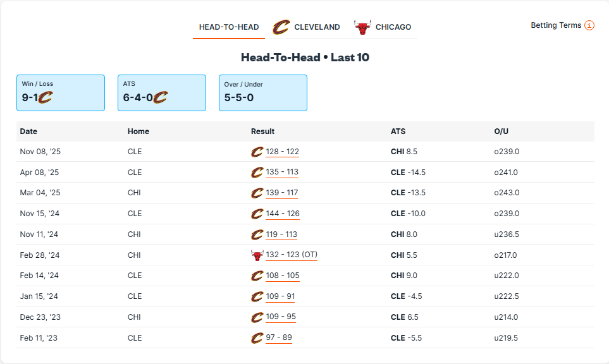Viewport: 609px width, 364px height.
Task: Click Cavaliers logo beside 144 - 126 result
Action: (x=257, y=214)
